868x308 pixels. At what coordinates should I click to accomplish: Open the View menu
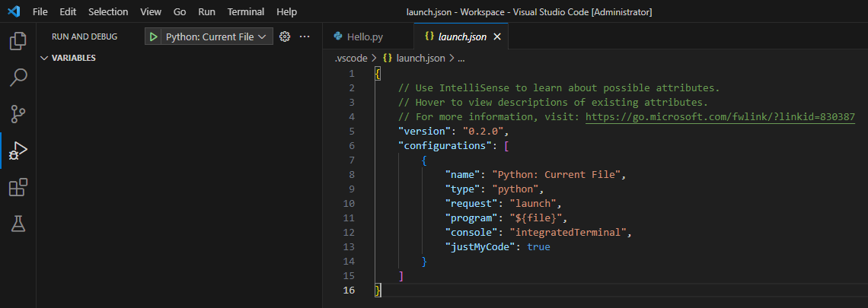pos(151,11)
